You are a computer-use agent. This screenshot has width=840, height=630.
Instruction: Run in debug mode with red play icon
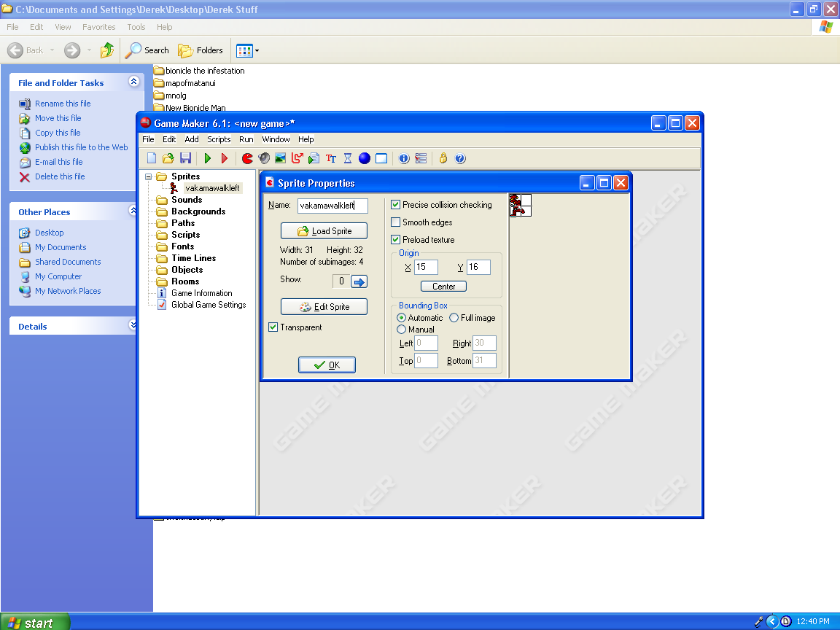pos(225,158)
